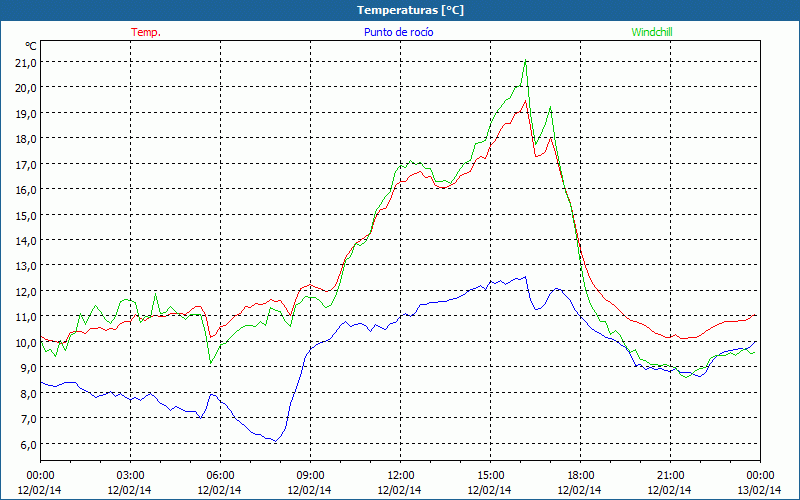This screenshot has width=800, height=500.
Task: Click the '13,0' y-axis value
Action: tap(26, 266)
